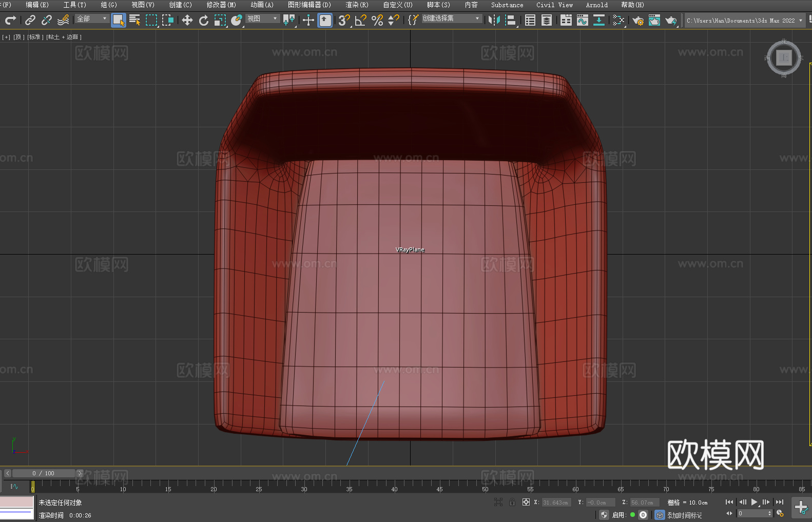Toggle Isolate Selection icon
The image size is (812, 522).
498,502
